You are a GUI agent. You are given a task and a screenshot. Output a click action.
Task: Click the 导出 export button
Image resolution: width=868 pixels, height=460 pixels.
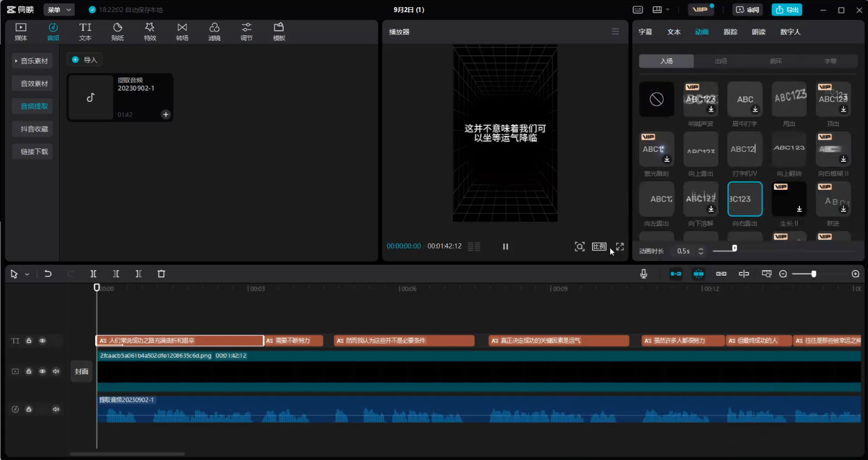tap(787, 10)
